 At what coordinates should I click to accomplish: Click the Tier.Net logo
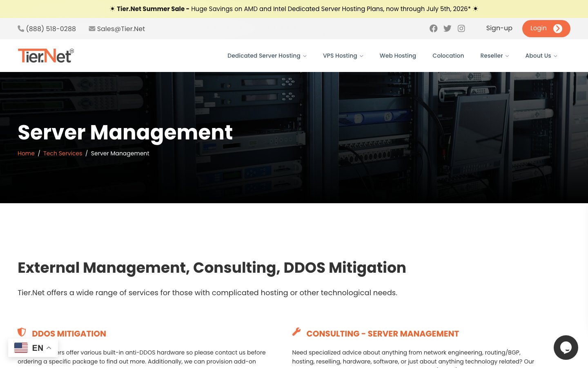point(46,56)
